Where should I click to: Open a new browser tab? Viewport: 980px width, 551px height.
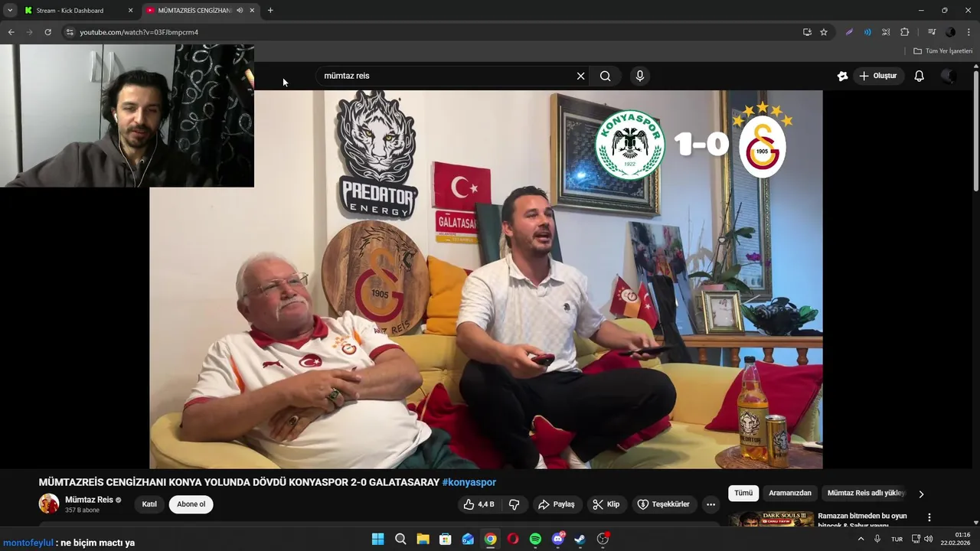click(270, 11)
